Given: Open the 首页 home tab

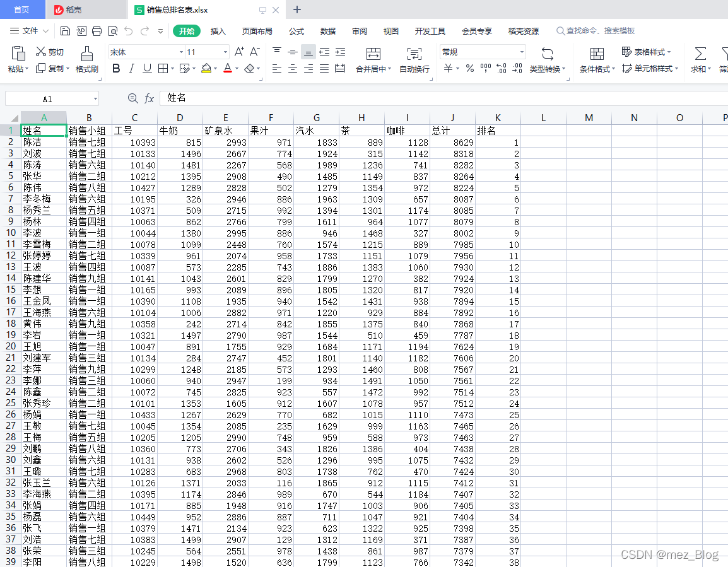Looking at the screenshot, I should [22, 9].
